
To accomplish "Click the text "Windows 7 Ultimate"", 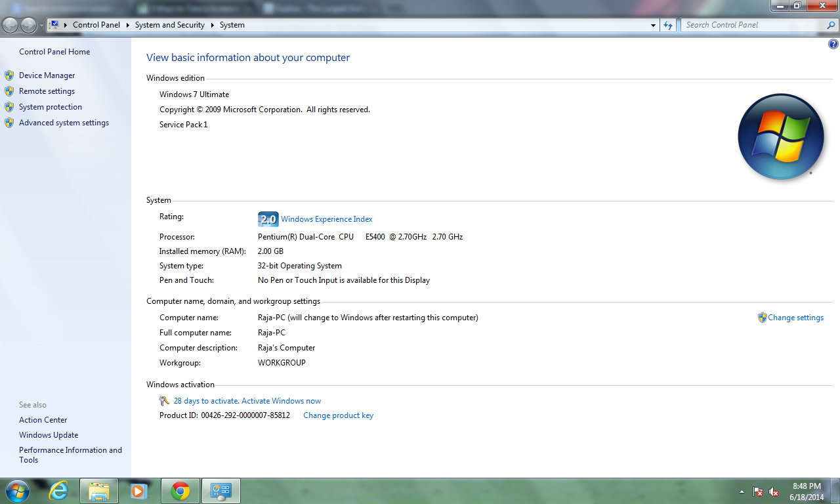I will pyautogui.click(x=194, y=94).
